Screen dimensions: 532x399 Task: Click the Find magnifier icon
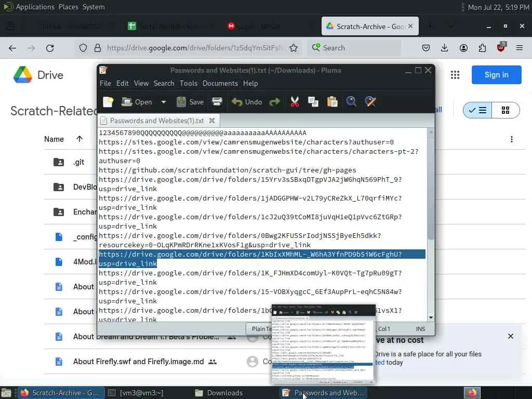(351, 102)
